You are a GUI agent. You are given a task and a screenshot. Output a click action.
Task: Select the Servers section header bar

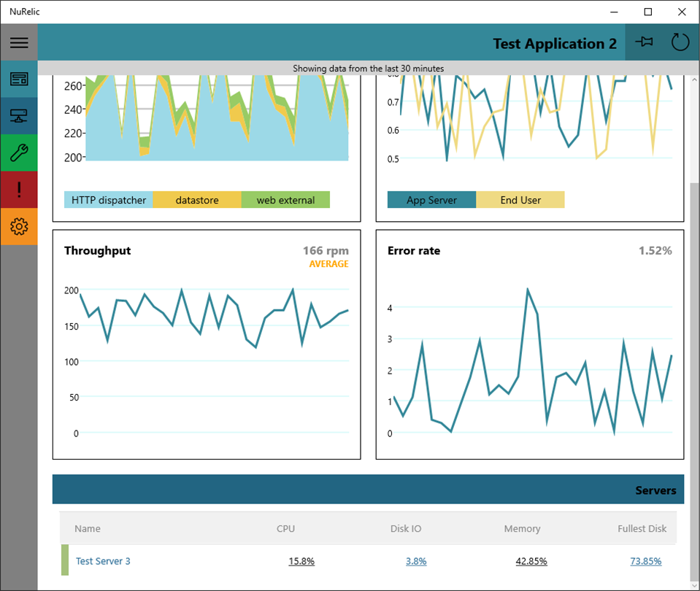(369, 490)
